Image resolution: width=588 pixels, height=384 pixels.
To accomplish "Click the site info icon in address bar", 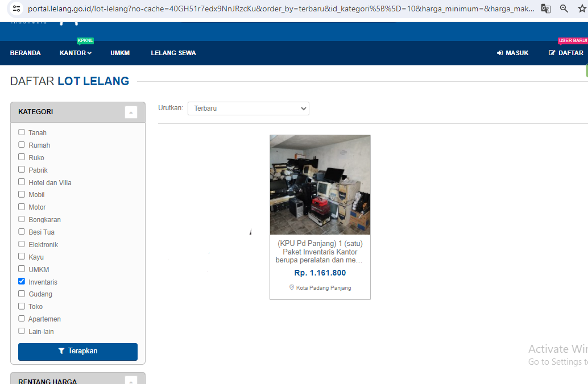I will pyautogui.click(x=16, y=9).
